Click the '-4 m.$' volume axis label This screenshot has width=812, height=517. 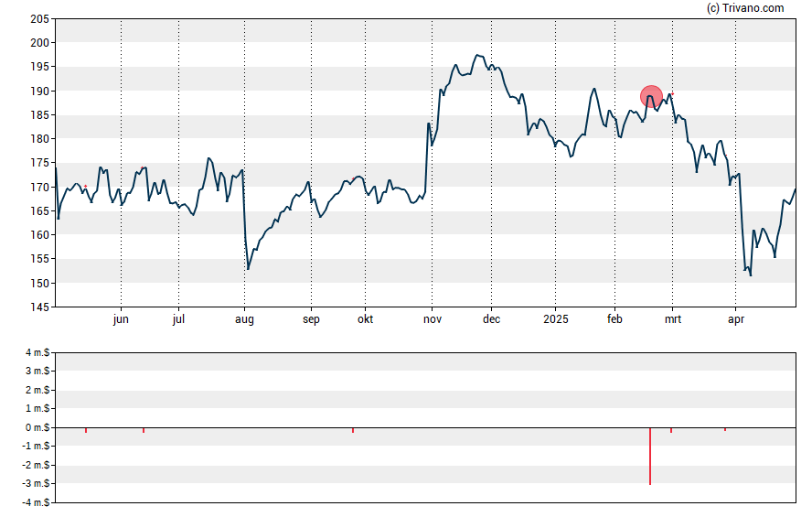coord(36,502)
